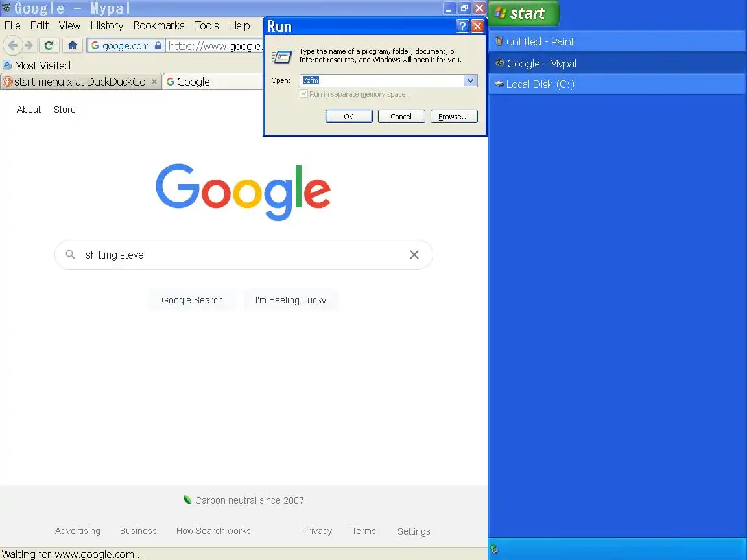
Task: Open How Search works link
Action: (213, 530)
